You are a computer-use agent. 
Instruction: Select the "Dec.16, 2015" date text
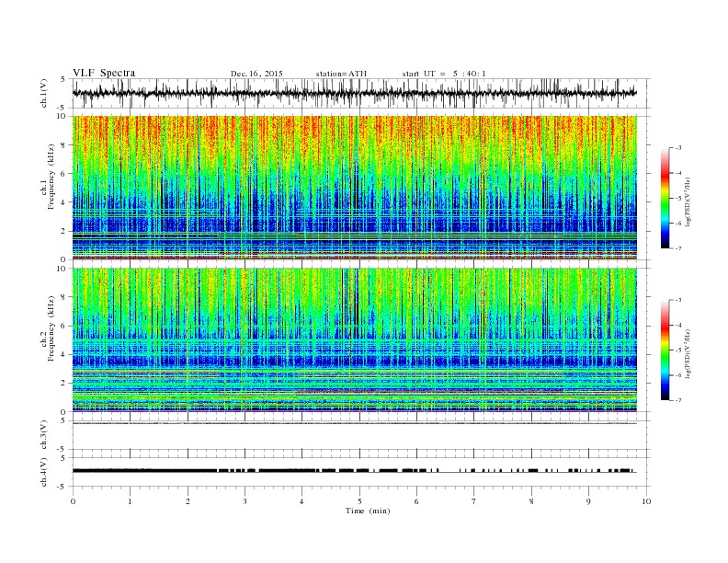tap(256, 74)
